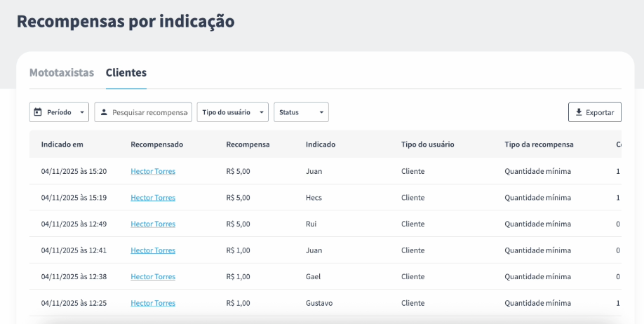Viewport: 644px width, 324px height.
Task: Open Hector Torres link in 12:38 row
Action: pos(153,277)
